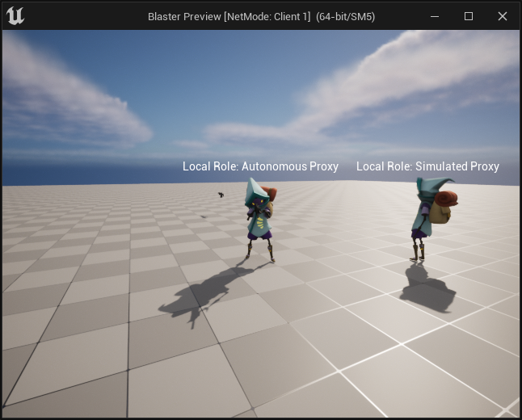Click the Blaster Preview title bar text
This screenshot has height=420, width=522.
pyautogui.click(x=261, y=17)
